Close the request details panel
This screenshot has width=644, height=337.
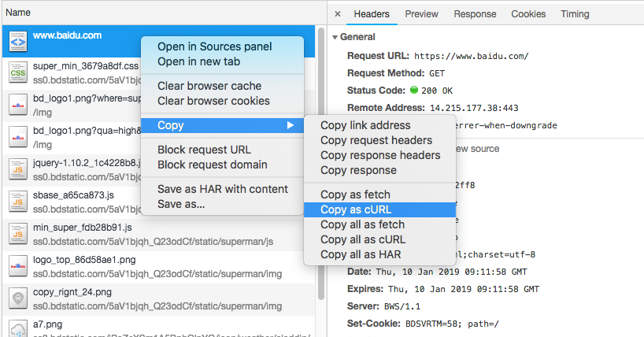click(338, 14)
